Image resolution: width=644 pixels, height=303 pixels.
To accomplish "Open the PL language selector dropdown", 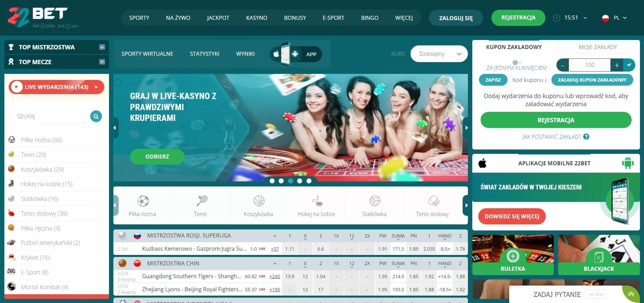I will [x=615, y=18].
